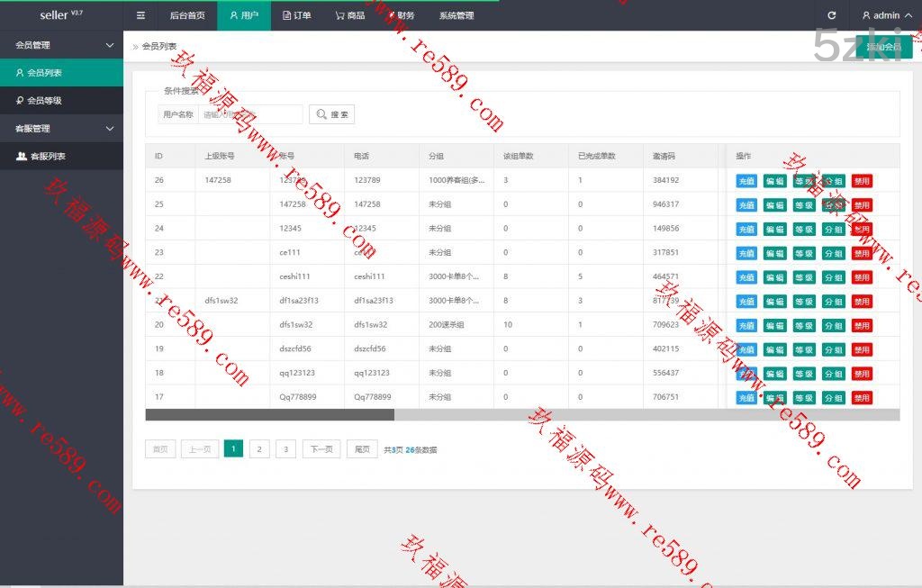Open the 商品 top navigation tab
922x588 pixels.
click(x=349, y=15)
